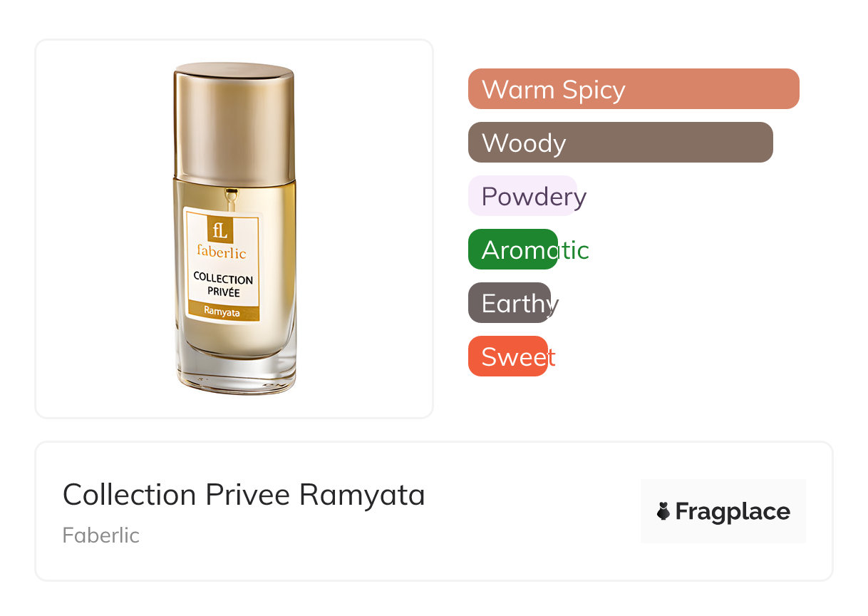The image size is (868, 616).
Task: Click the fL faberlic emblem on bottle label
Action: [x=221, y=230]
